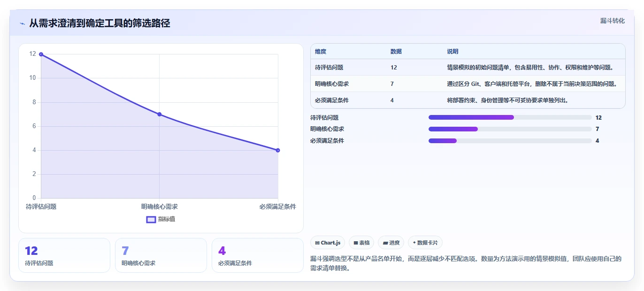Image resolution: width=644 pixels, height=291 pixels.
Task: Open the stat card showing 4 必须满足条件
Action: 258,255
